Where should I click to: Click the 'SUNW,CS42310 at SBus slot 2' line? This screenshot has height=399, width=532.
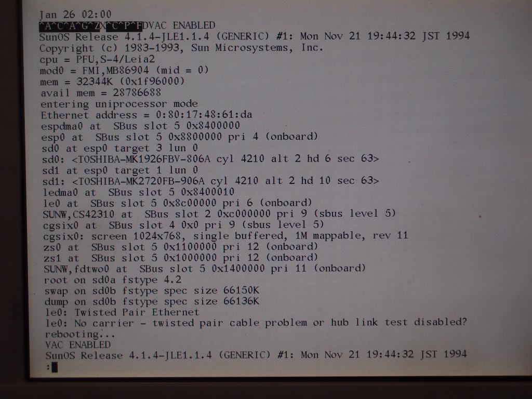click(220, 214)
